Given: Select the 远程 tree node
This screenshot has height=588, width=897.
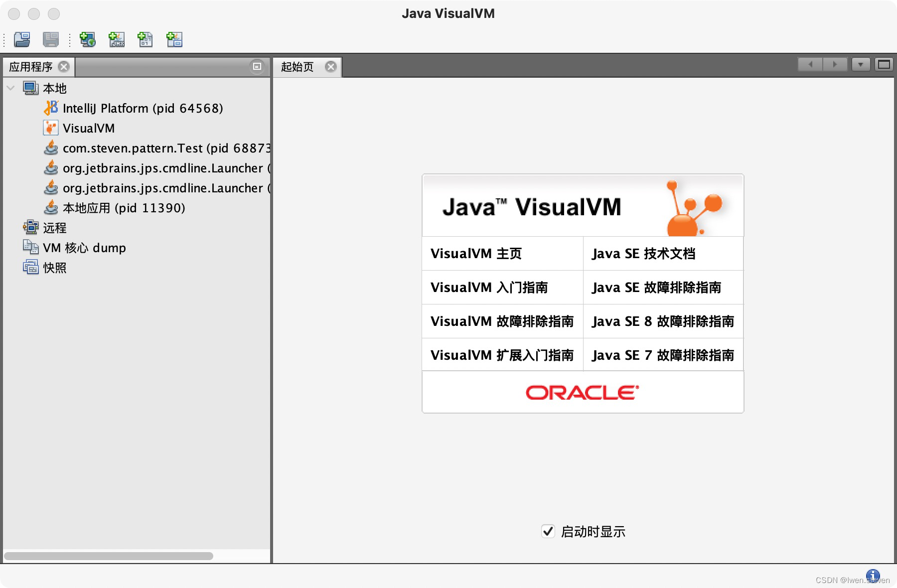Looking at the screenshot, I should coord(55,228).
